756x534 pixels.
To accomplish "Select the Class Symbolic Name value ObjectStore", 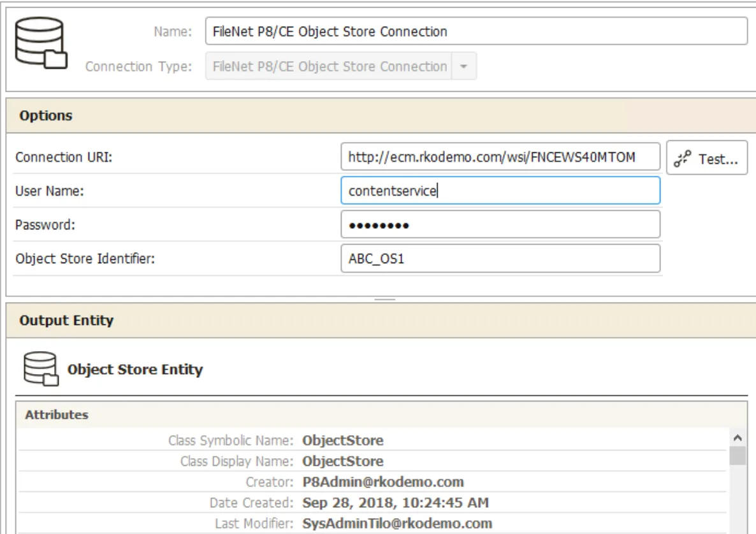I will click(343, 440).
